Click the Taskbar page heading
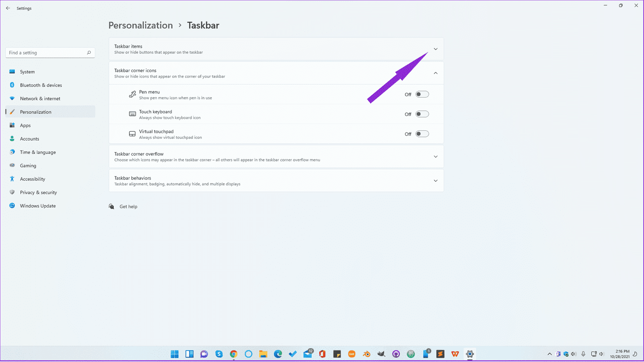The height and width of the screenshot is (362, 644). coord(203,25)
